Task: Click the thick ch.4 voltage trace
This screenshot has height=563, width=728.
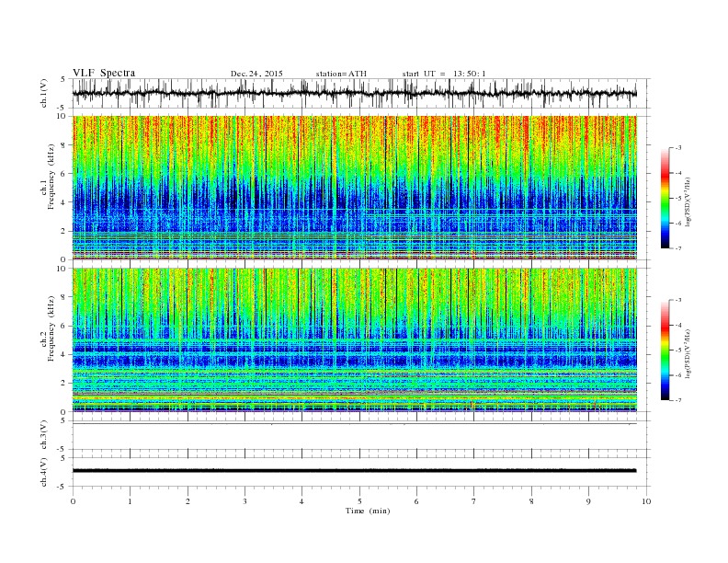Action: (354, 471)
